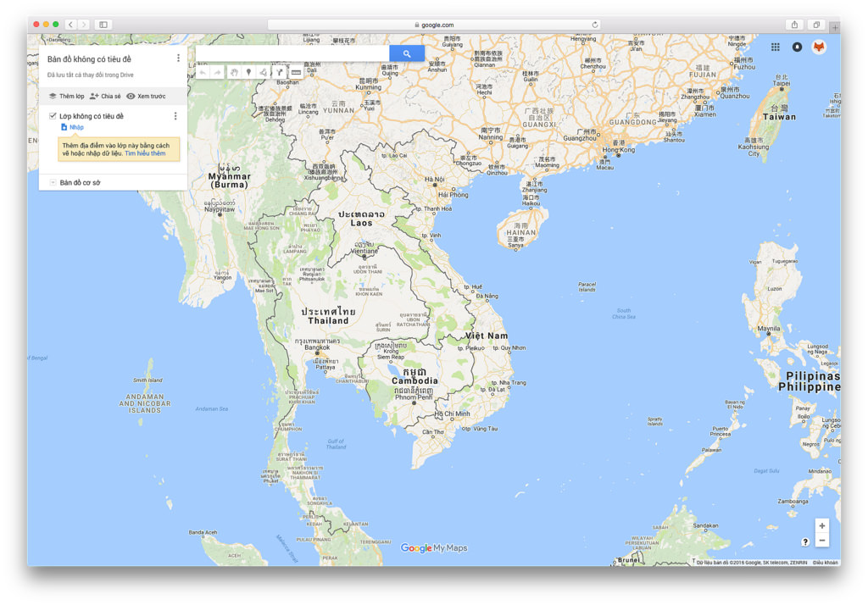Click the Nhập import link
The width and height of the screenshot is (868, 605).
coord(73,127)
